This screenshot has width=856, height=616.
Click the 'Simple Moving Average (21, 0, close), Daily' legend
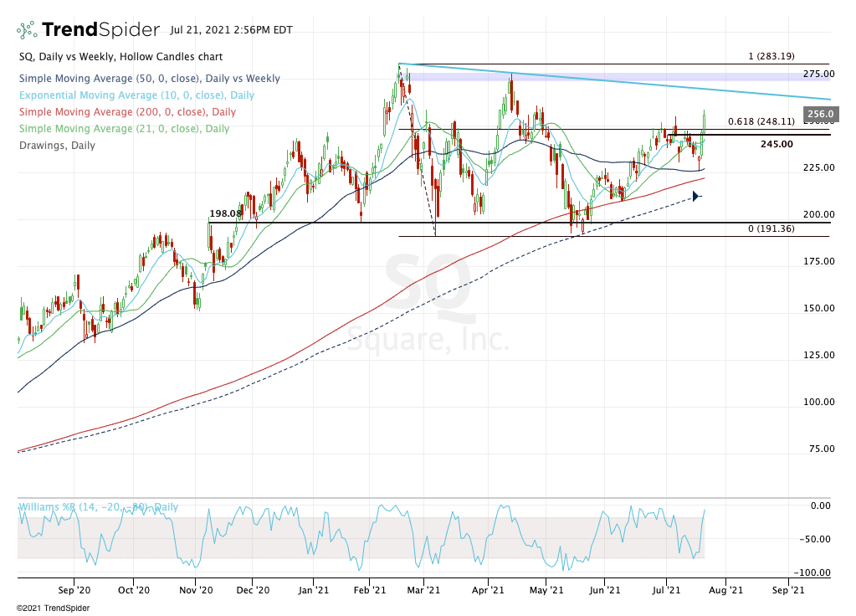124,129
